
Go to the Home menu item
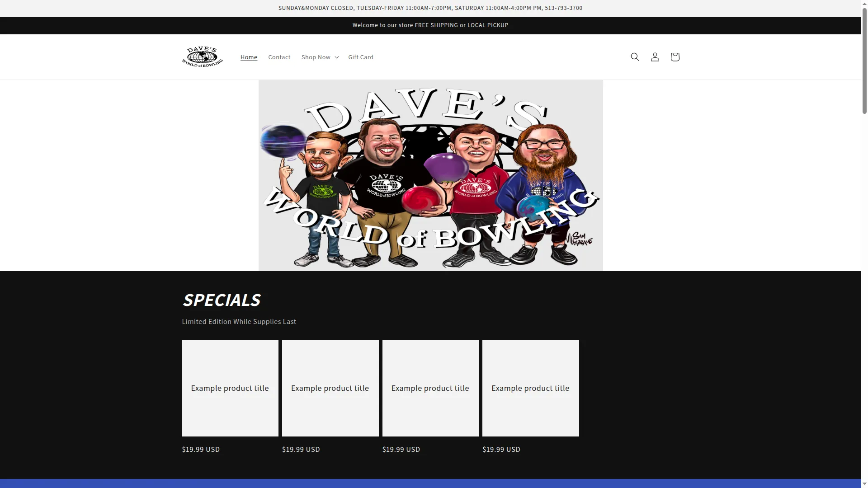tap(249, 57)
